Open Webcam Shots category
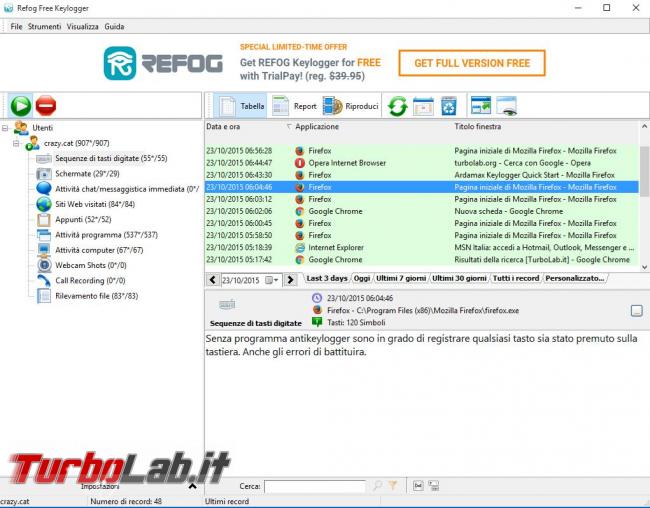Viewport: 650px width, 508px height. pyautogui.click(x=91, y=265)
